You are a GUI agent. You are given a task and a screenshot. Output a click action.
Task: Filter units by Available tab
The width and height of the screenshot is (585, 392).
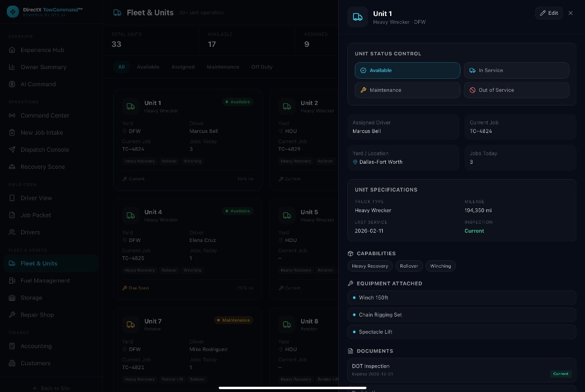(x=148, y=67)
